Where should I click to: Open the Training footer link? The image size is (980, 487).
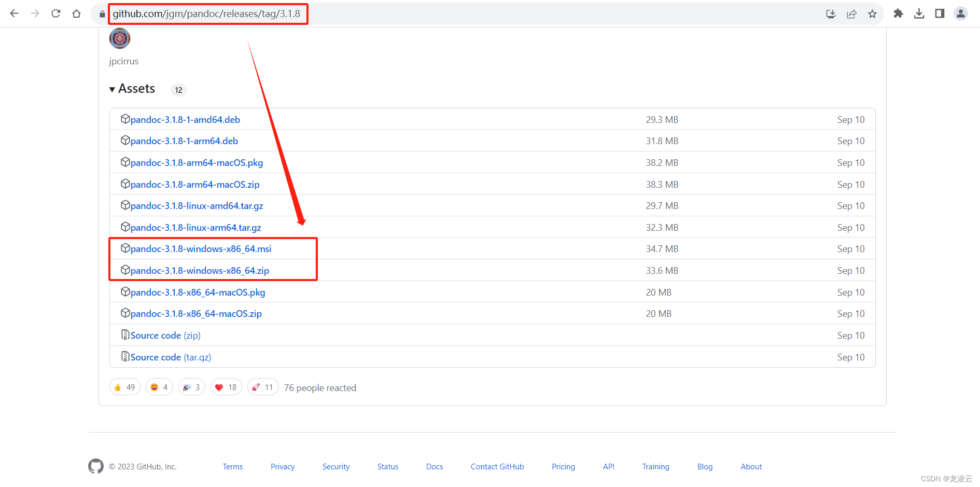[x=656, y=467]
